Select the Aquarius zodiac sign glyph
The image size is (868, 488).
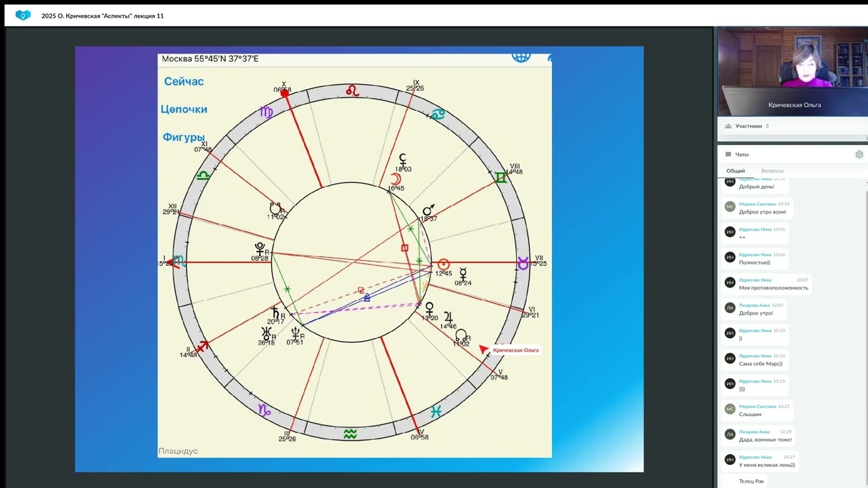point(350,434)
